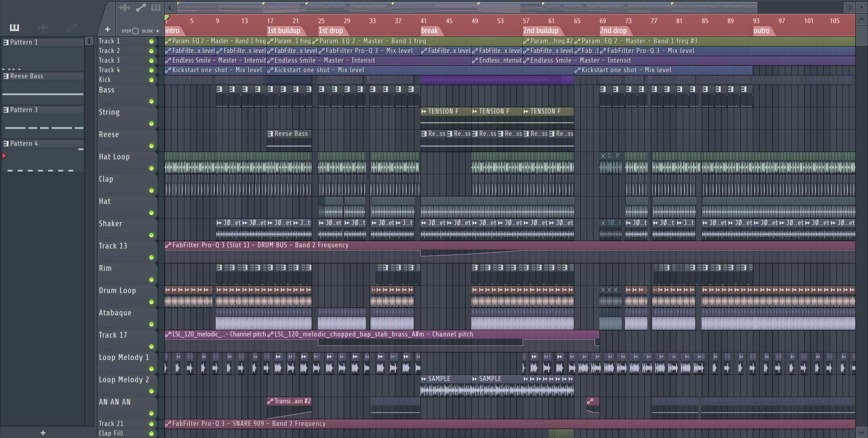Click the first SAMPLE clip audio icon
This screenshot has height=438, width=868.
point(424,379)
